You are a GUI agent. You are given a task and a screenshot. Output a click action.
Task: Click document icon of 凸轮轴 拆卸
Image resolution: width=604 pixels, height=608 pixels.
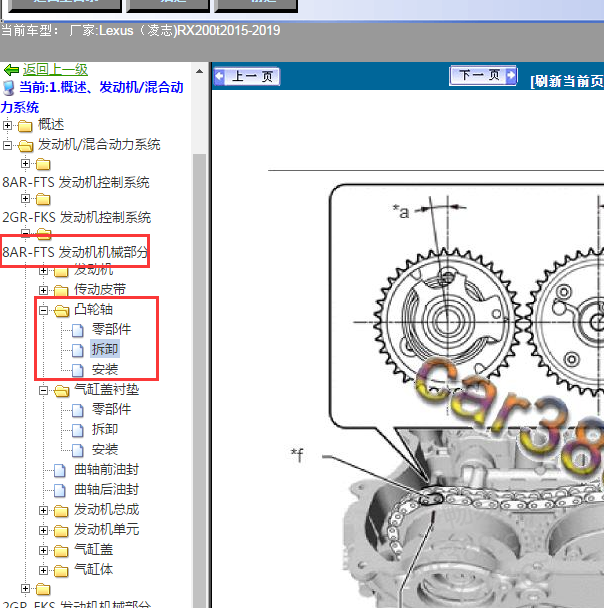[x=78, y=350]
